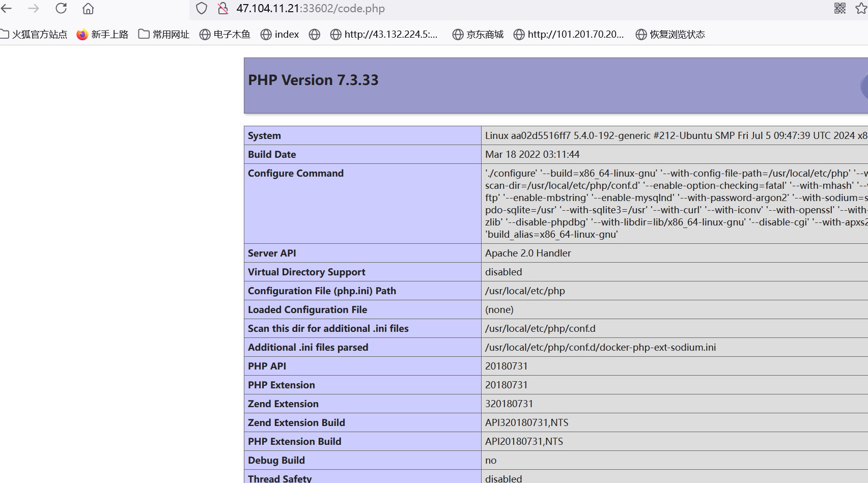The height and width of the screenshot is (483, 868).
Task: Click the unnamed globe bookmark
Action: click(315, 34)
